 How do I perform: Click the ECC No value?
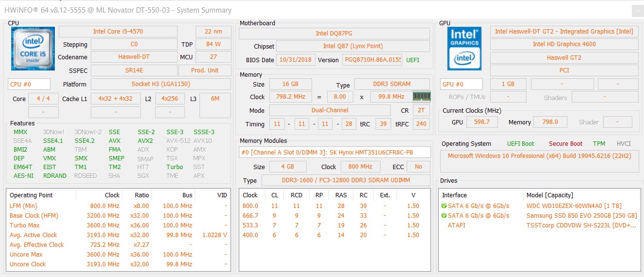418,167
